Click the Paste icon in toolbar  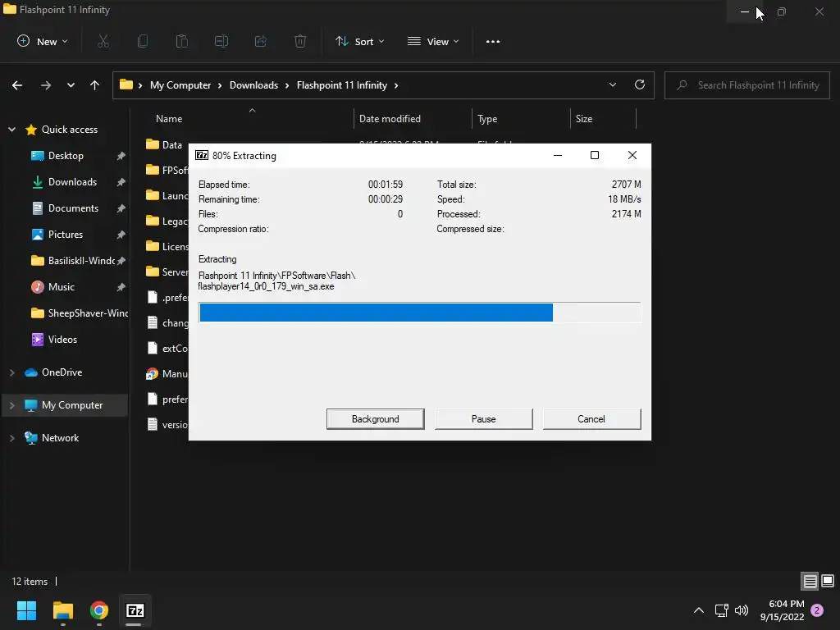pyautogui.click(x=182, y=41)
